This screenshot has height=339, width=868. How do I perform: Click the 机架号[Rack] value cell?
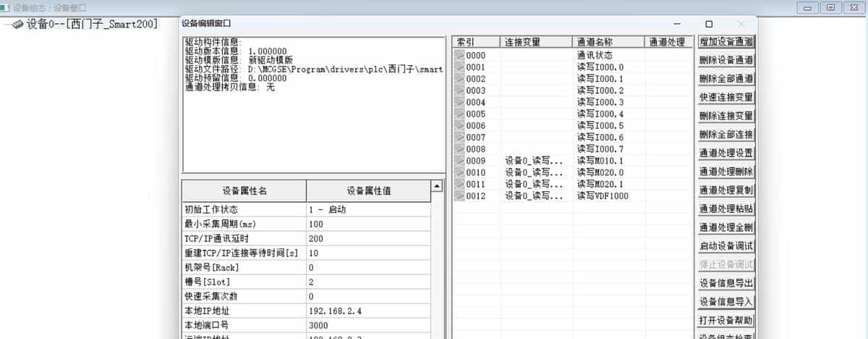click(x=368, y=267)
